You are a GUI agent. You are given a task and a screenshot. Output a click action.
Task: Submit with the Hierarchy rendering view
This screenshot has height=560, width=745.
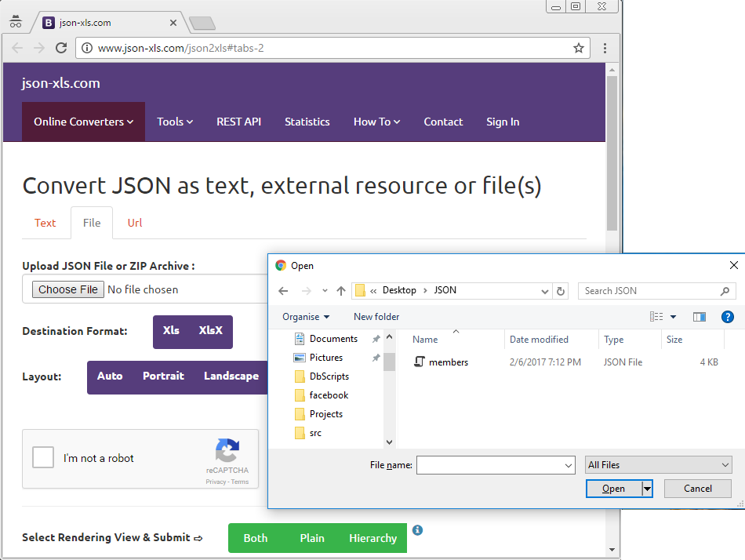(x=373, y=538)
